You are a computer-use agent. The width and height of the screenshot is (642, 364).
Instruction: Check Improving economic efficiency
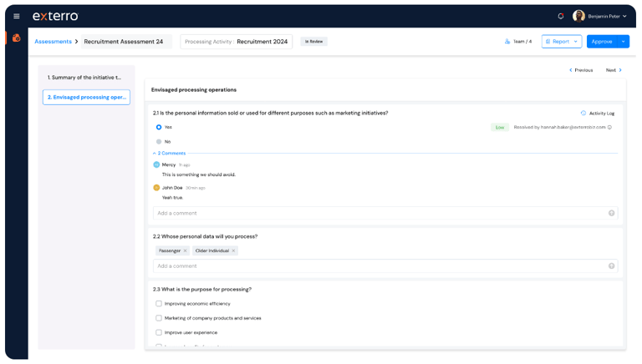(x=159, y=303)
